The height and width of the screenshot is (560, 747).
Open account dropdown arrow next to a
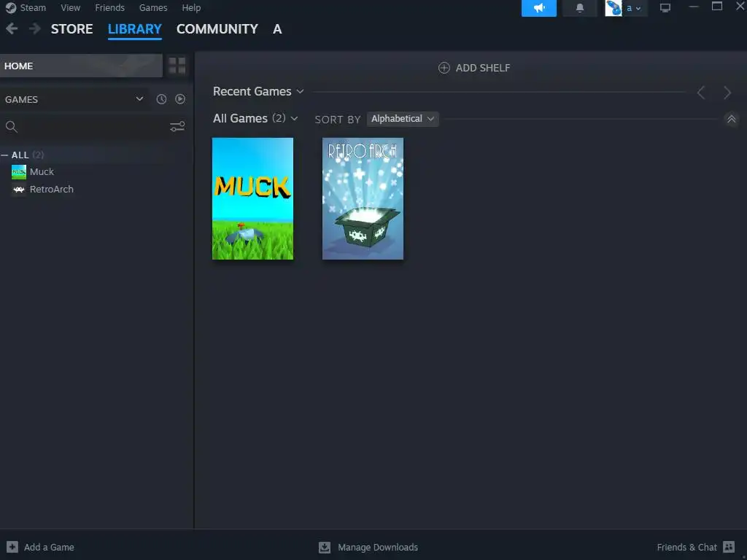(638, 9)
